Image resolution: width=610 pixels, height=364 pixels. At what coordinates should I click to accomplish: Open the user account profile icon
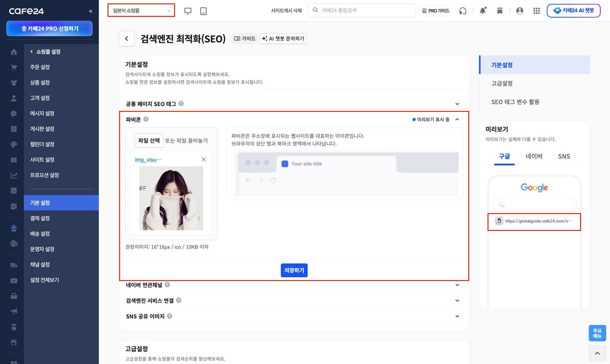(x=520, y=11)
